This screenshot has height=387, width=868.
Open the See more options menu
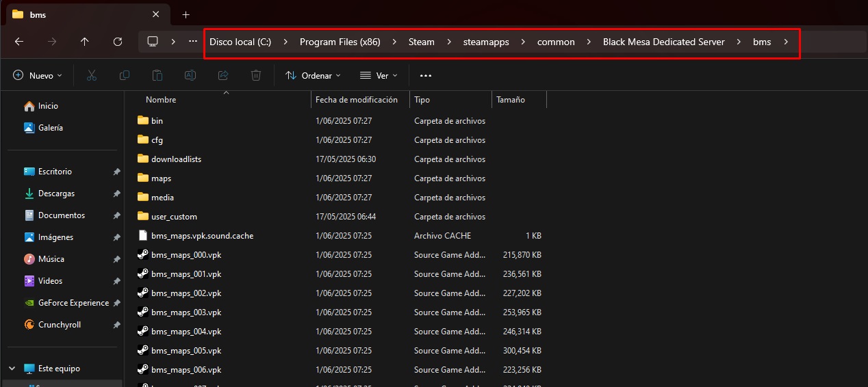[x=426, y=75]
